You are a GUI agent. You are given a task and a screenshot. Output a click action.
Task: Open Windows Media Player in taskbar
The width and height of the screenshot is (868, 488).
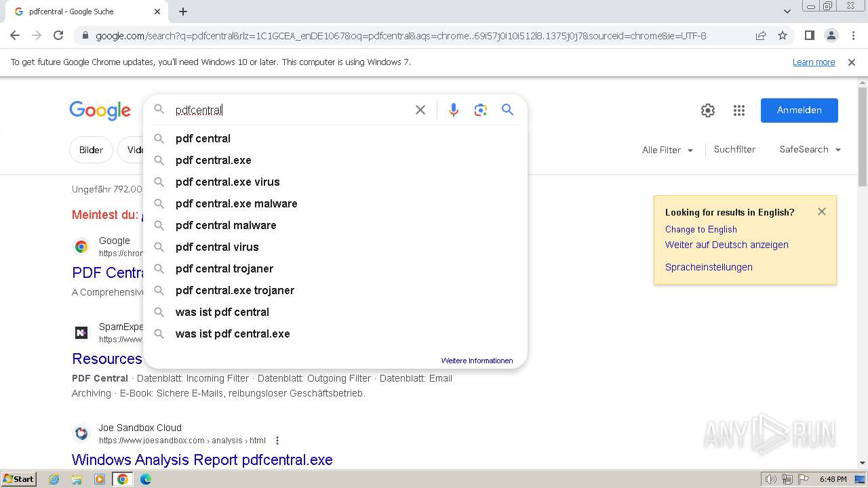100,479
